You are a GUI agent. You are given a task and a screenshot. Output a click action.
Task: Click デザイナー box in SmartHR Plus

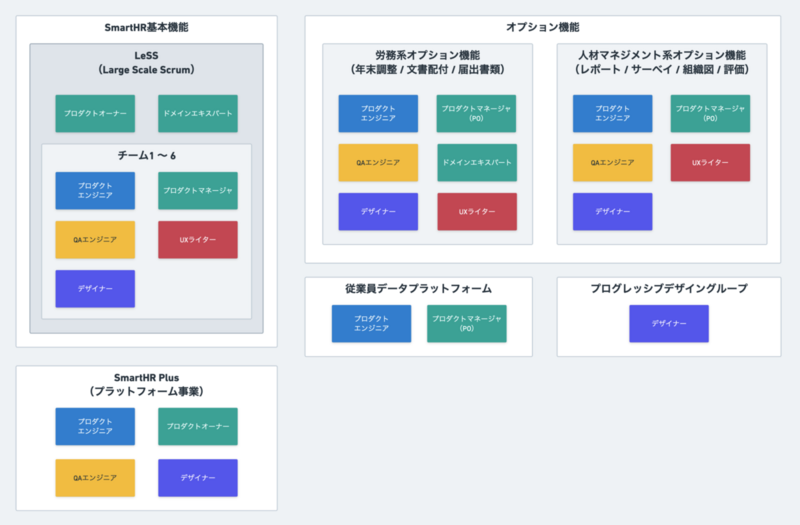(198, 478)
